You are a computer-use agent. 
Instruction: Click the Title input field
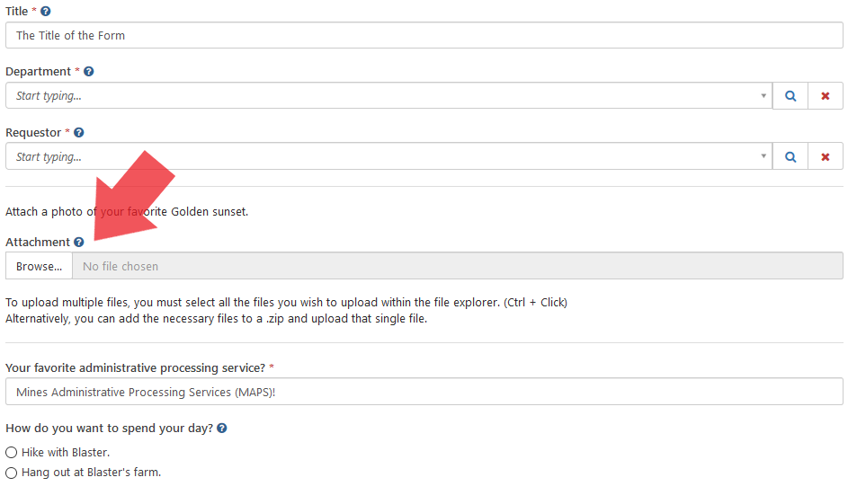tap(423, 36)
